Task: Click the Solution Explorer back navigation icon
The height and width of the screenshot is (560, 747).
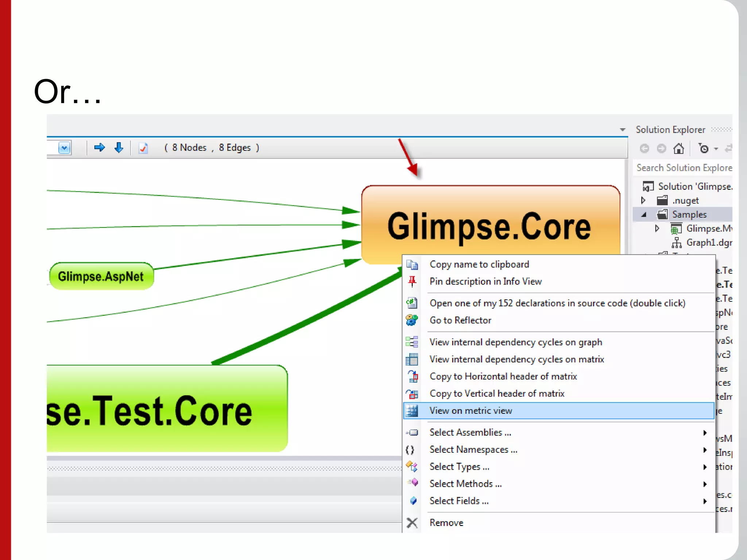Action: (645, 149)
